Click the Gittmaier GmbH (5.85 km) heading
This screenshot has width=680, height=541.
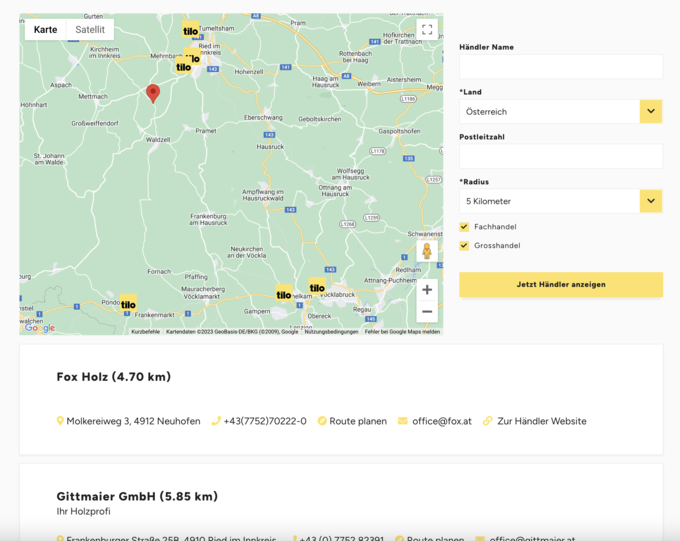pyautogui.click(x=137, y=496)
